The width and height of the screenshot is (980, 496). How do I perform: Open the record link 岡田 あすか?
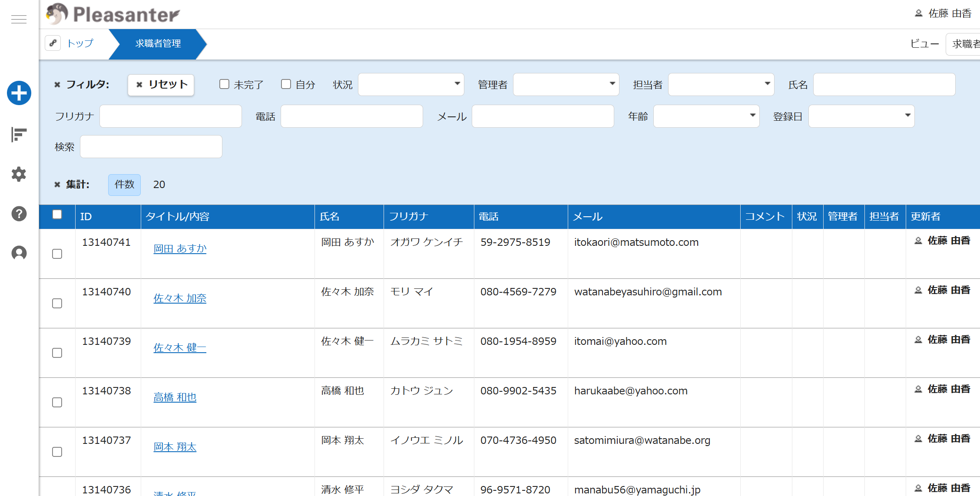point(180,248)
